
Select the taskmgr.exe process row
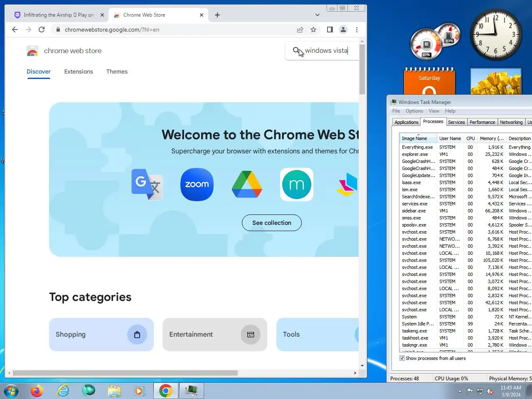pyautogui.click(x=465, y=345)
